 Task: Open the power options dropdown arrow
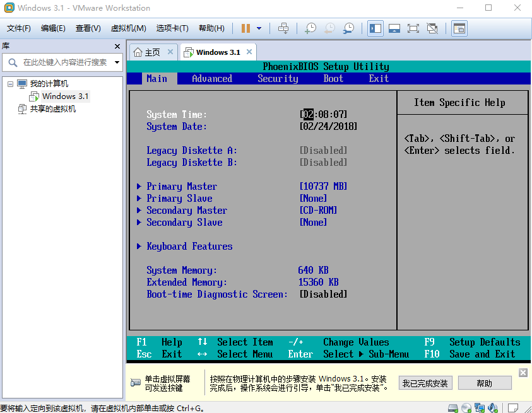click(259, 28)
